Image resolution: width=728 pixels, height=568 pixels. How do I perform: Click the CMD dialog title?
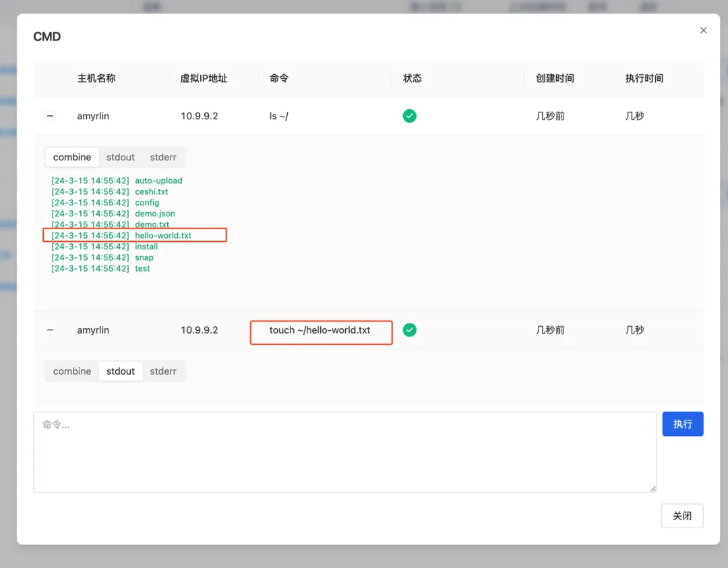click(47, 36)
